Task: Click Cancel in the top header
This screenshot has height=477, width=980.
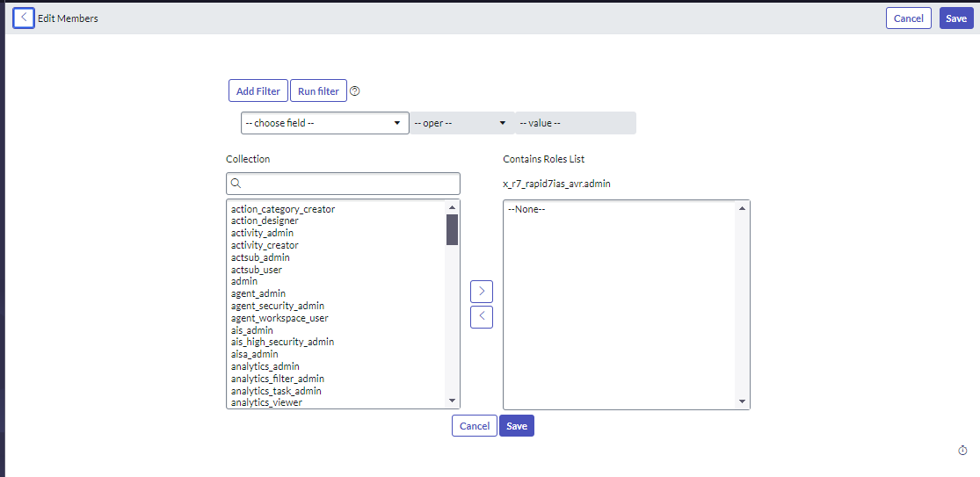Action: pyautogui.click(x=909, y=18)
